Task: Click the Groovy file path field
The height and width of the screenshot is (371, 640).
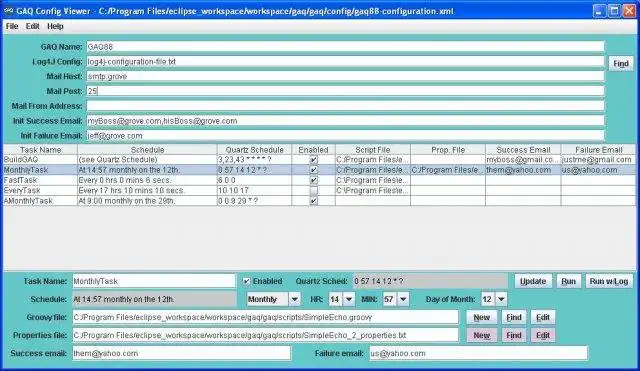Action: tap(266, 317)
